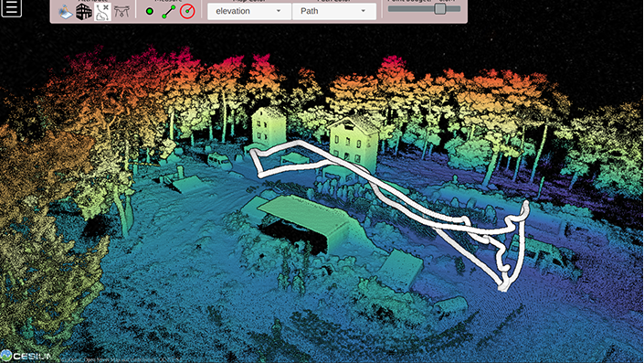Toggle the terrain map layer icon
644x363 pixels.
(65, 12)
